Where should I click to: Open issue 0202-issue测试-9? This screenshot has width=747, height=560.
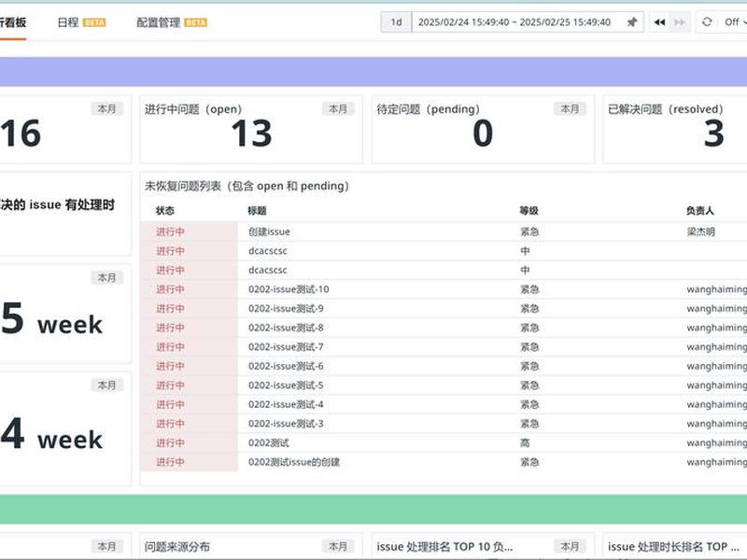pos(286,309)
